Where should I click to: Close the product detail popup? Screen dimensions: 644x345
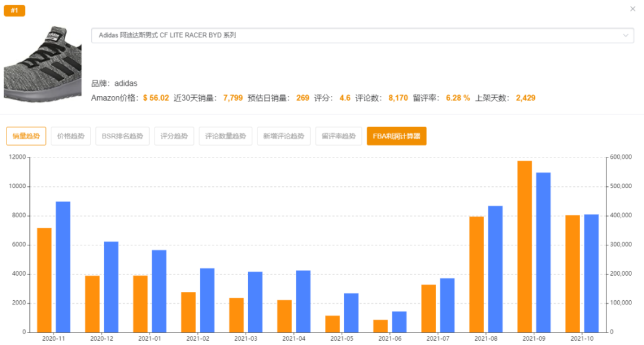click(633, 8)
